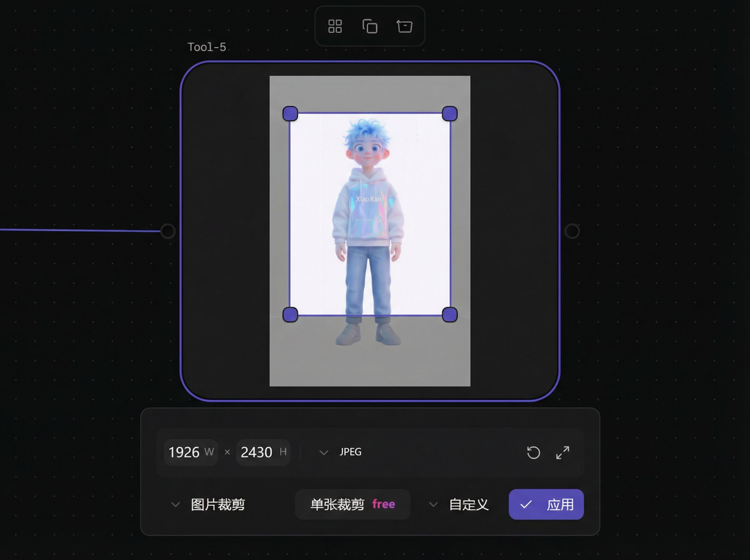750x560 pixels.
Task: Delete the node using the discard icon
Action: pyautogui.click(x=404, y=26)
